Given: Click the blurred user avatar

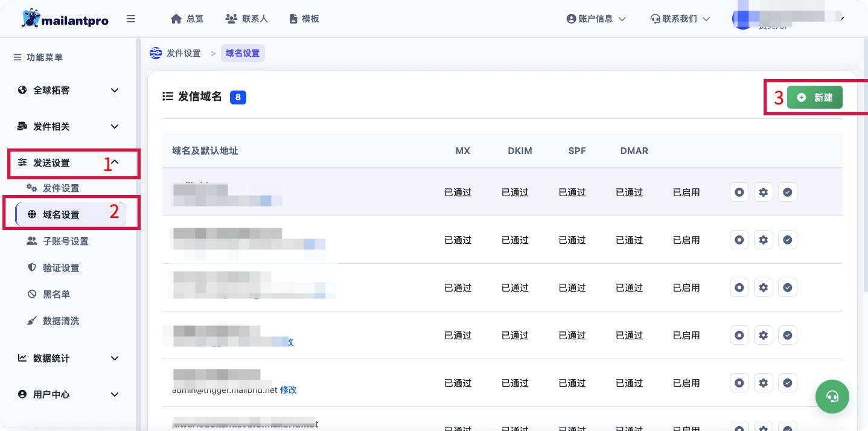Looking at the screenshot, I should (742, 19).
